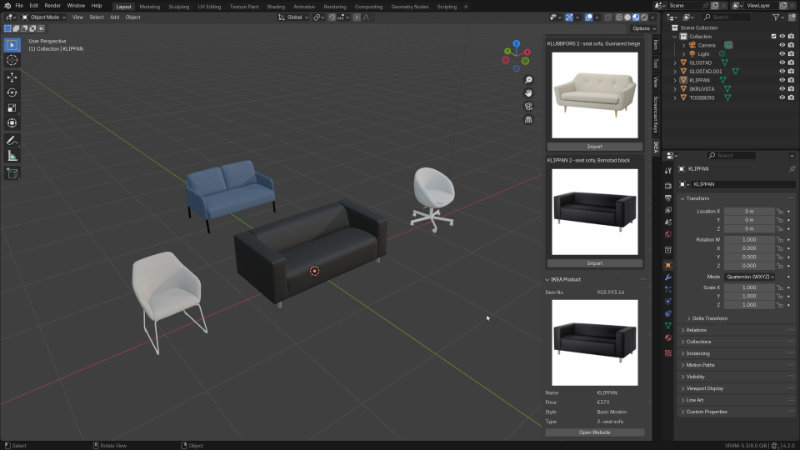800x450 pixels.
Task: Click the viewport pan hand icon
Action: click(529, 93)
